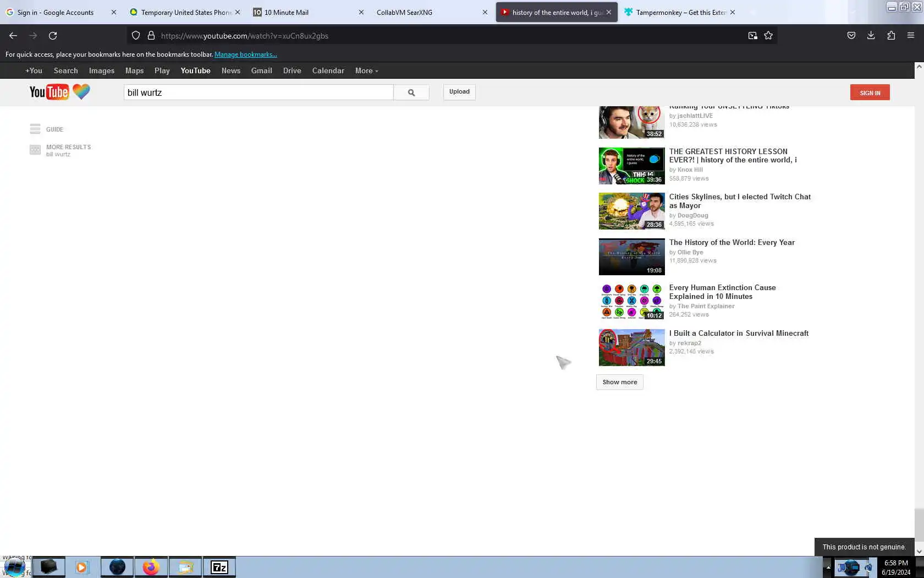Open the Manage bookmarks link
The height and width of the screenshot is (578, 924).
tap(246, 54)
